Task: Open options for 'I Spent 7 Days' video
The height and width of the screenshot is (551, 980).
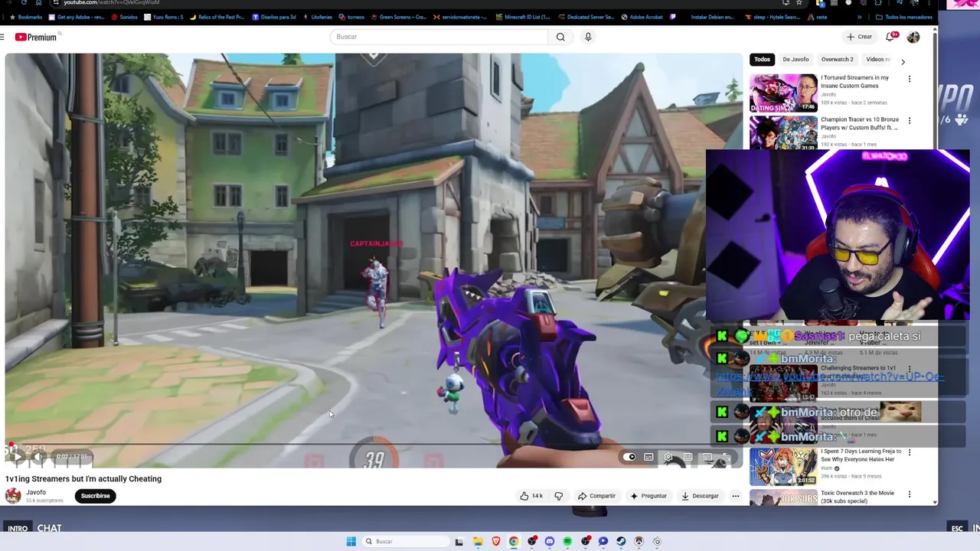Action: pos(910,452)
